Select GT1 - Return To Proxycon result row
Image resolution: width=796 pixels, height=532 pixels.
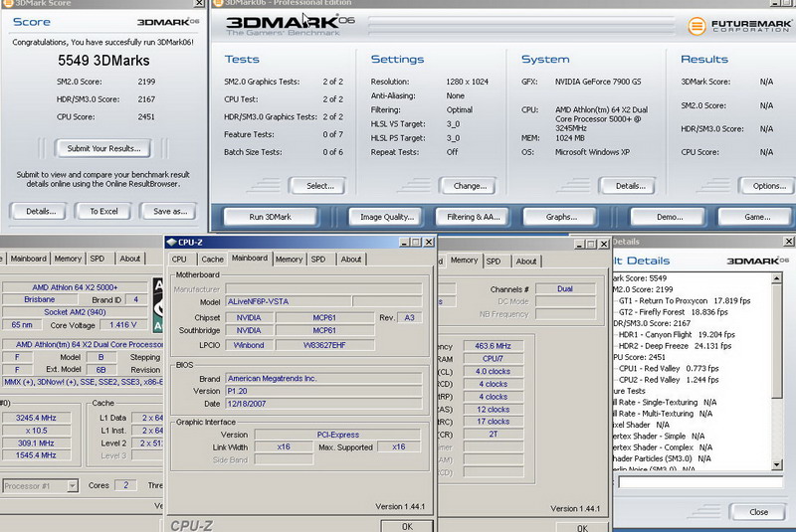(x=685, y=300)
